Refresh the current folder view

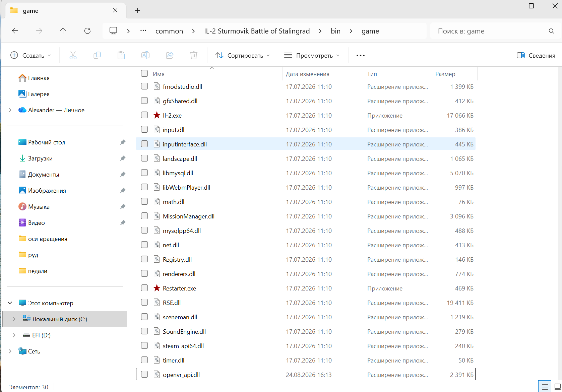click(x=87, y=31)
